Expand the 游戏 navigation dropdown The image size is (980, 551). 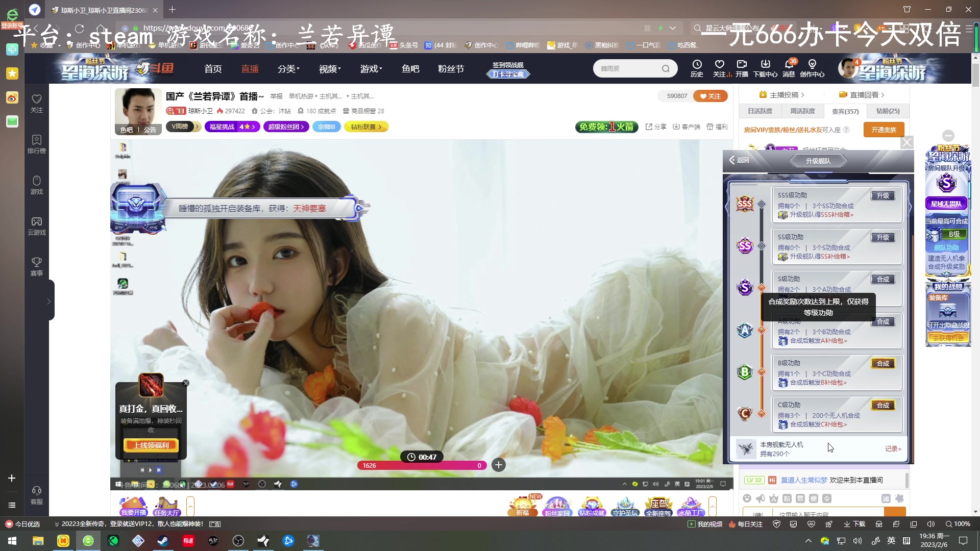point(371,69)
